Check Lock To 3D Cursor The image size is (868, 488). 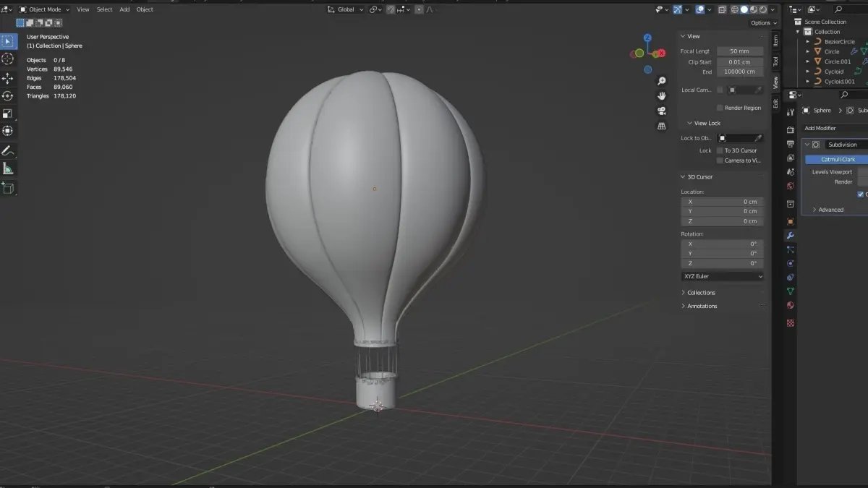[x=720, y=150]
